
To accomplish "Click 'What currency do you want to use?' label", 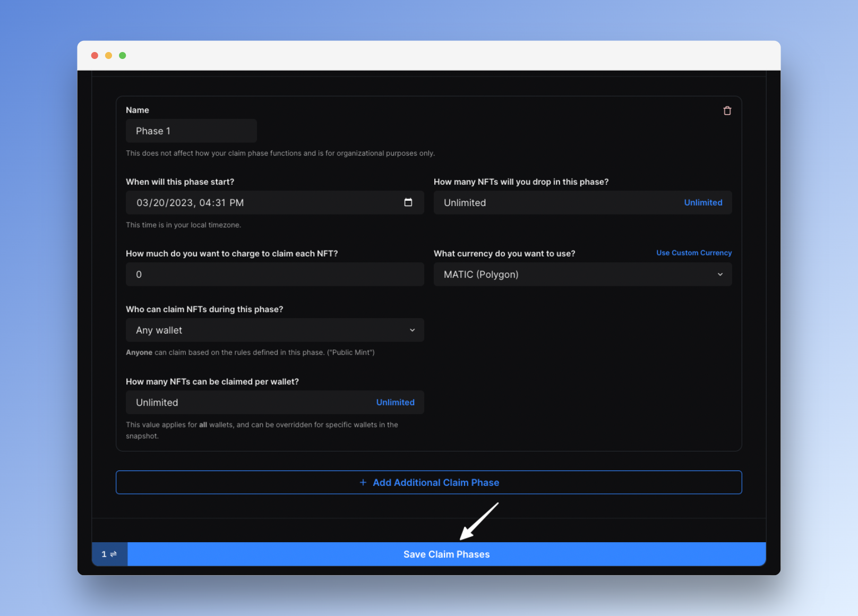I will click(504, 253).
